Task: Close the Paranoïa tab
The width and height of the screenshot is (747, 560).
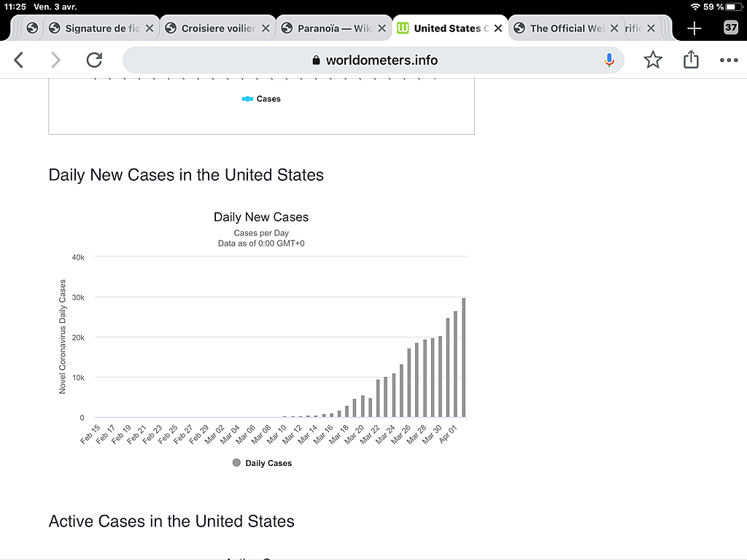Action: 382,28
